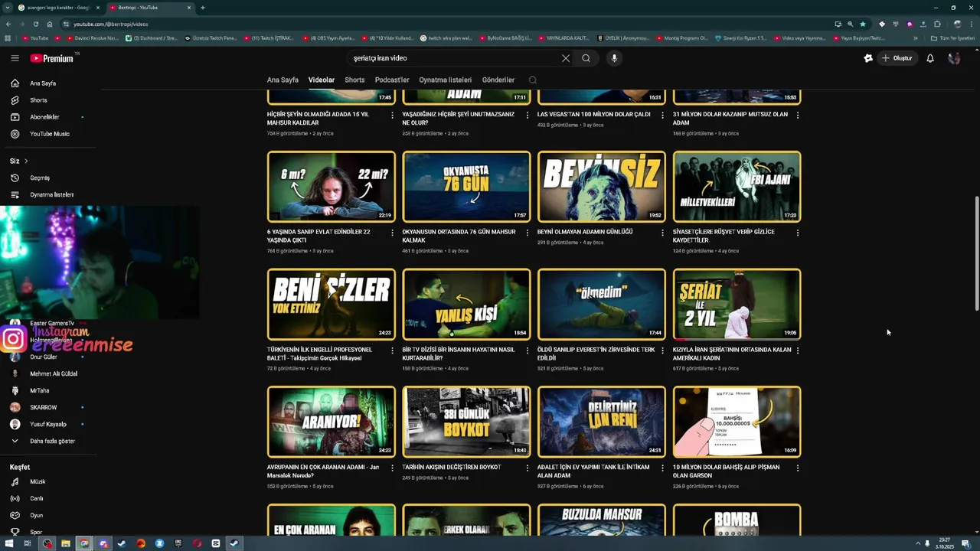The width and height of the screenshot is (980, 551).
Task: Open the OKYANUSTA 76 GÜN thumbnail
Action: [466, 187]
